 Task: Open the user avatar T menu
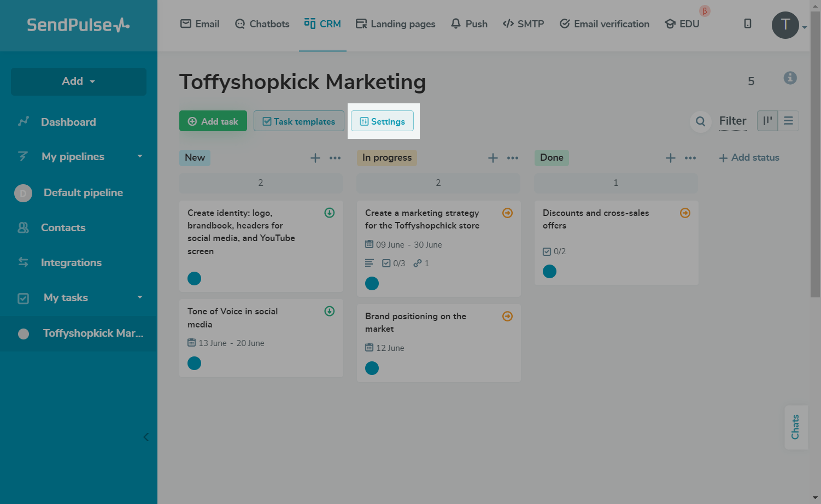click(x=785, y=25)
